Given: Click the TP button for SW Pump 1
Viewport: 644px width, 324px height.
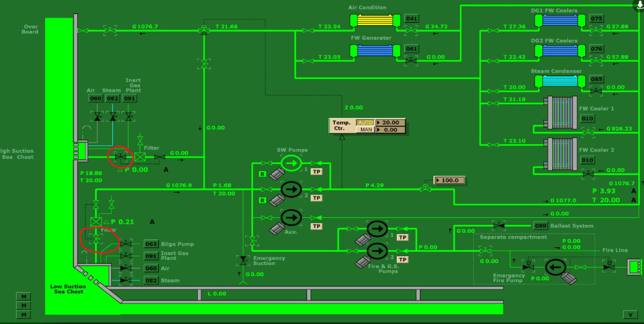Looking at the screenshot, I should click(316, 172).
